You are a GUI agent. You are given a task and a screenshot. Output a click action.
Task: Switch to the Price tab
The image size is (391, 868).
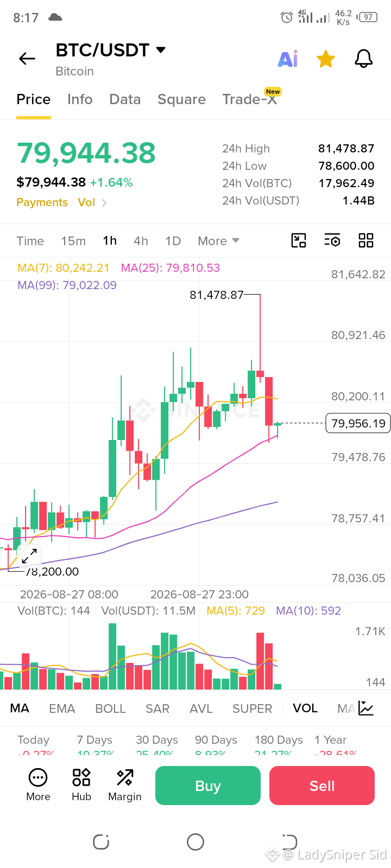(x=34, y=99)
